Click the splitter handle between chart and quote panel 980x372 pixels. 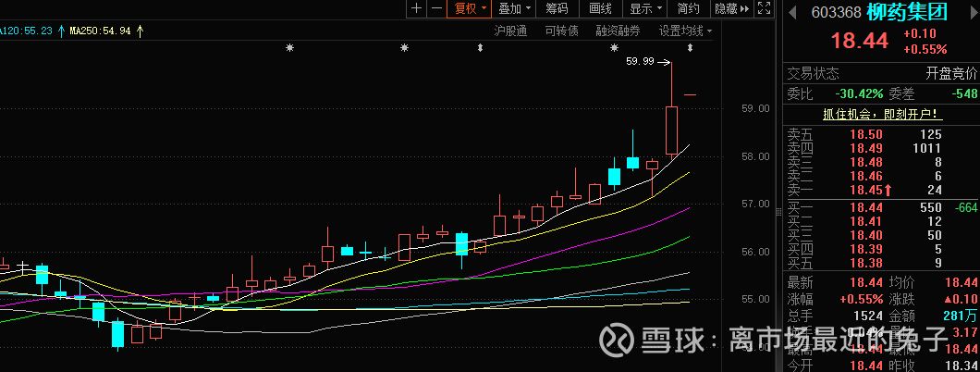pyautogui.click(x=778, y=211)
